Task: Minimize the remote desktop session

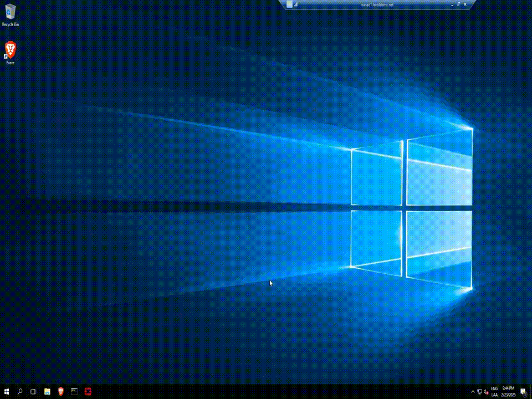Action: coord(452,5)
